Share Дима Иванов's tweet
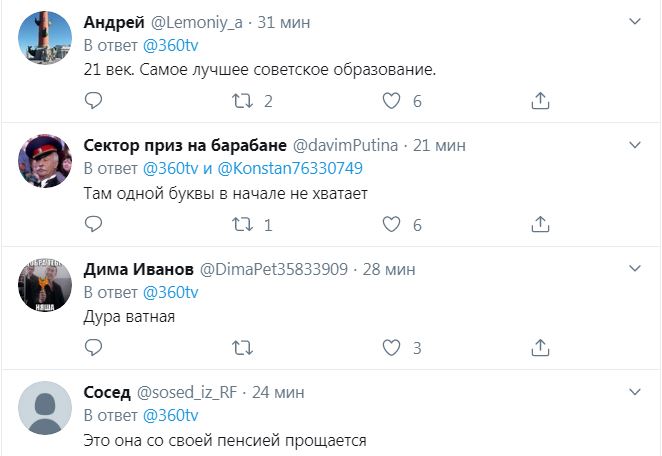 coord(540,348)
